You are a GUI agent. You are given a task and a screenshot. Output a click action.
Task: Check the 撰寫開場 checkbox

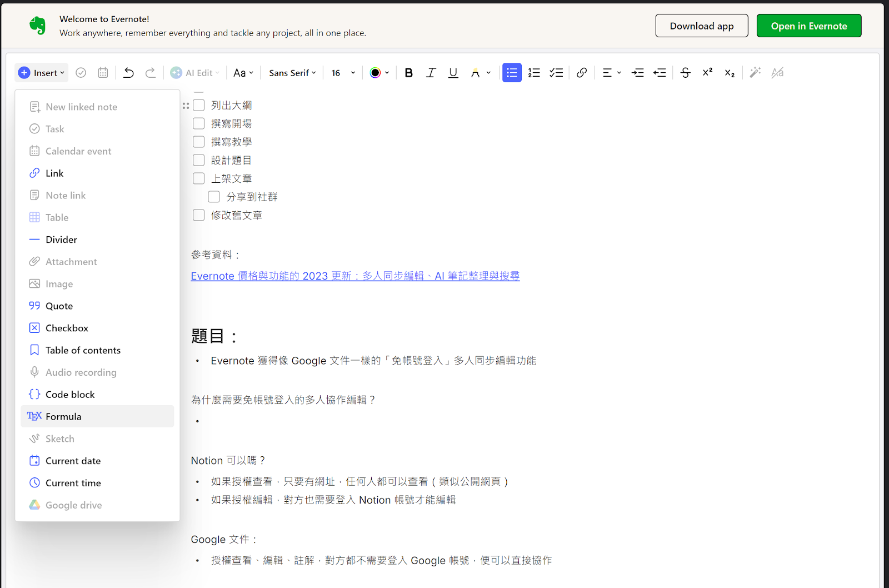tap(198, 123)
